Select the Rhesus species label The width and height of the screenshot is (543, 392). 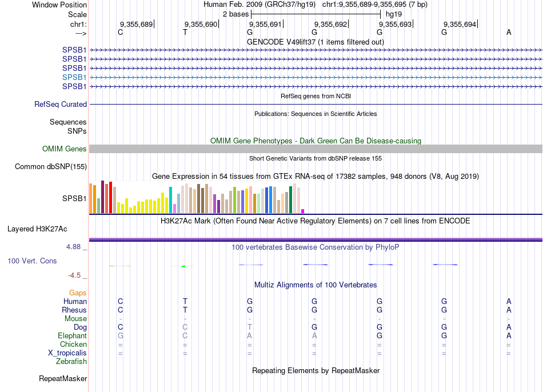tap(74, 310)
